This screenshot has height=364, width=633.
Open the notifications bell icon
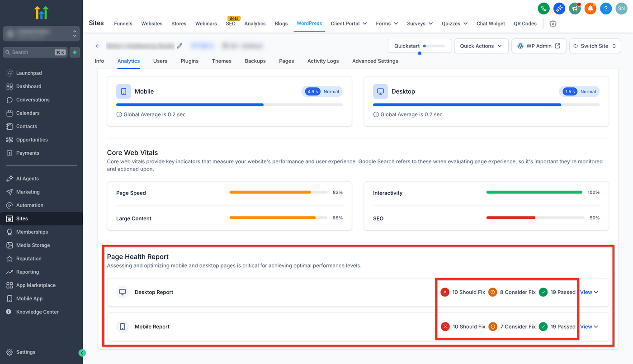[x=590, y=8]
